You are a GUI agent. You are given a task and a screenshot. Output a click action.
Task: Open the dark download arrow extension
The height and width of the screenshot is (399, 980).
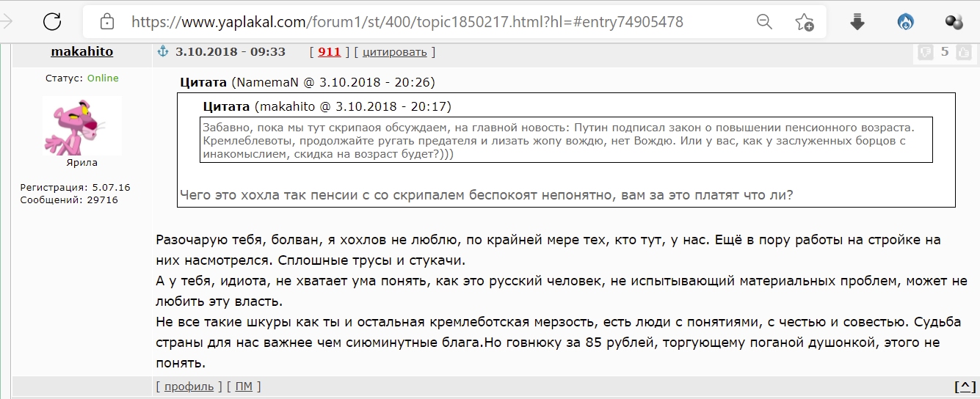coord(857,22)
